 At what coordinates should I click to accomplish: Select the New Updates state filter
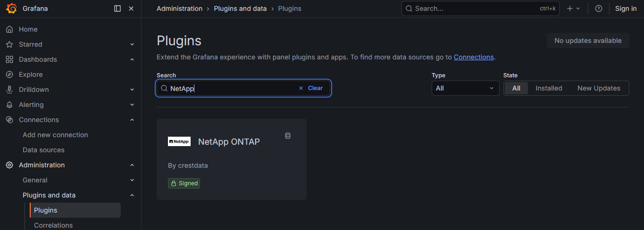click(x=599, y=88)
